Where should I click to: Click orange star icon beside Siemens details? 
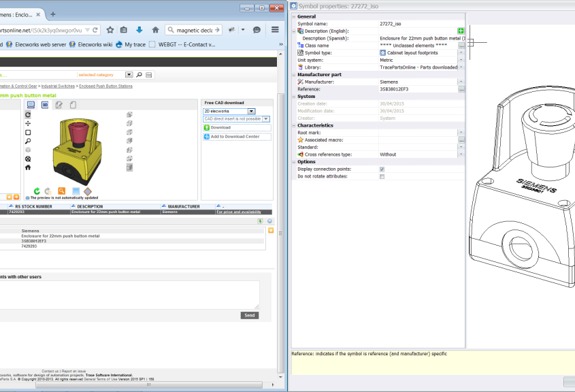[271, 230]
